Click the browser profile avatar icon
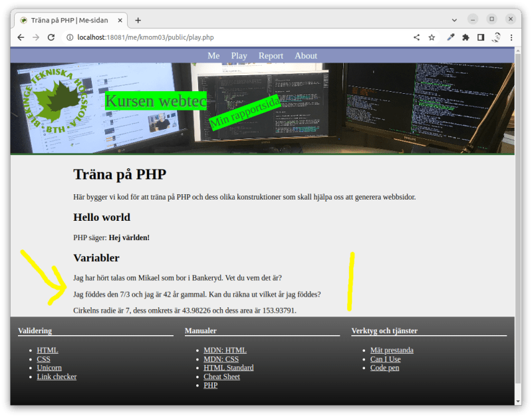The image size is (532, 417). click(x=497, y=37)
